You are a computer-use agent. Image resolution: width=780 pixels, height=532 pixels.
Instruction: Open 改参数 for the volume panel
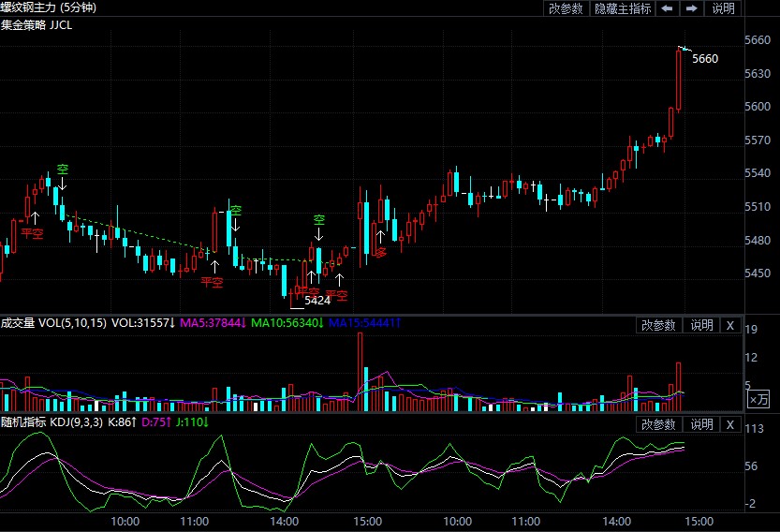(x=658, y=325)
